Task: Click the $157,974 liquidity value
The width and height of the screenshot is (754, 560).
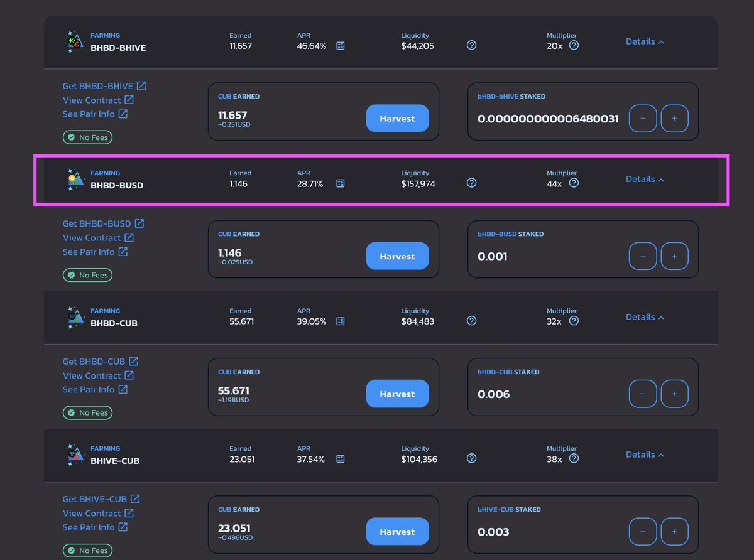Action: (x=418, y=184)
